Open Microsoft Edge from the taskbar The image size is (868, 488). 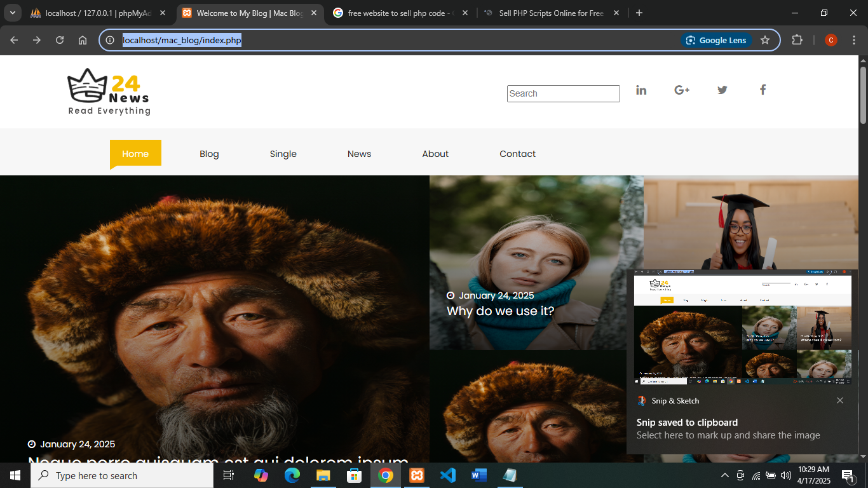[x=292, y=475]
